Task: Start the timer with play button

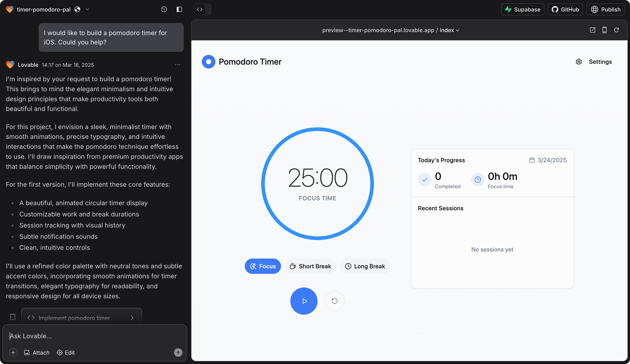Action: point(304,301)
